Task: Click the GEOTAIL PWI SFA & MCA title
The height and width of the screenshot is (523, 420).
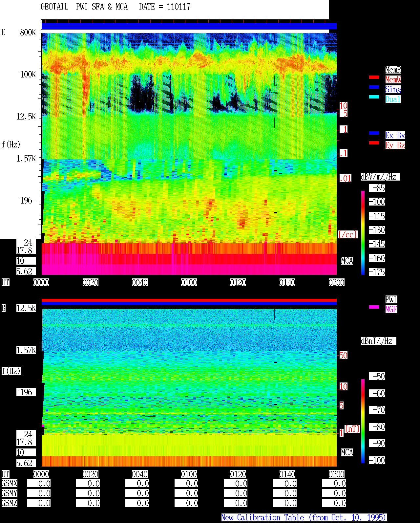Action: click(x=84, y=7)
